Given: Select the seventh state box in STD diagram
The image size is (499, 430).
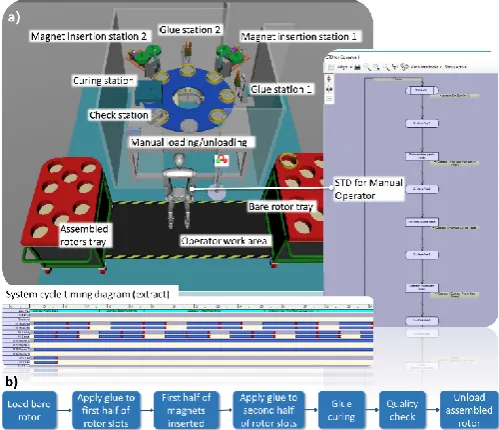Looking at the screenshot, I should coord(422,287).
